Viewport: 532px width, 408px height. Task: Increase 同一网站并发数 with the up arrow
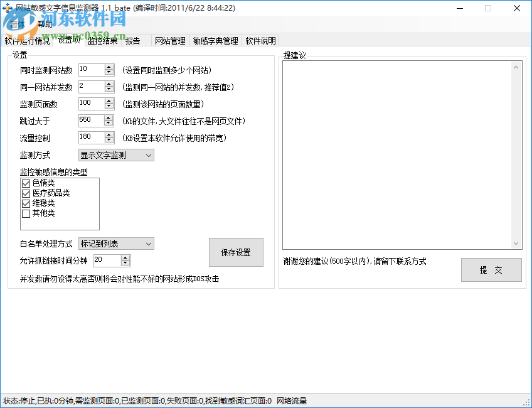pyautogui.click(x=108, y=83)
